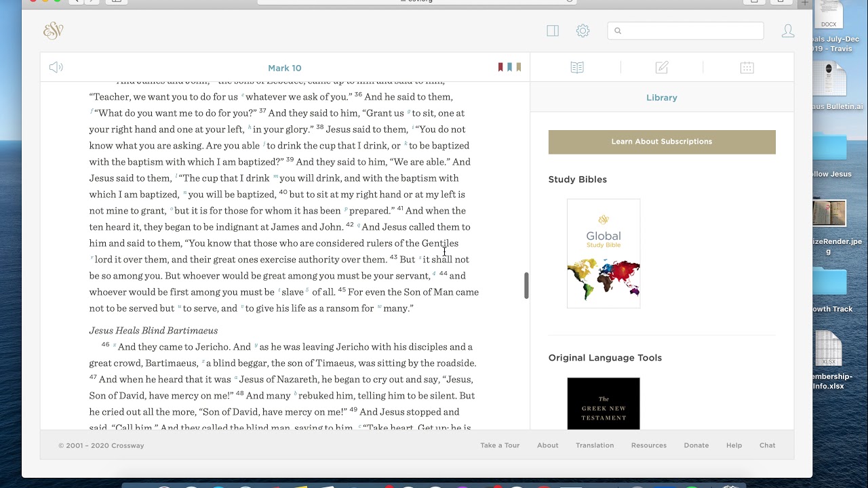Image resolution: width=868 pixels, height=488 pixels.
Task: Click the Jesus Heals Blind Bartimaeus heading
Action: [x=153, y=331]
